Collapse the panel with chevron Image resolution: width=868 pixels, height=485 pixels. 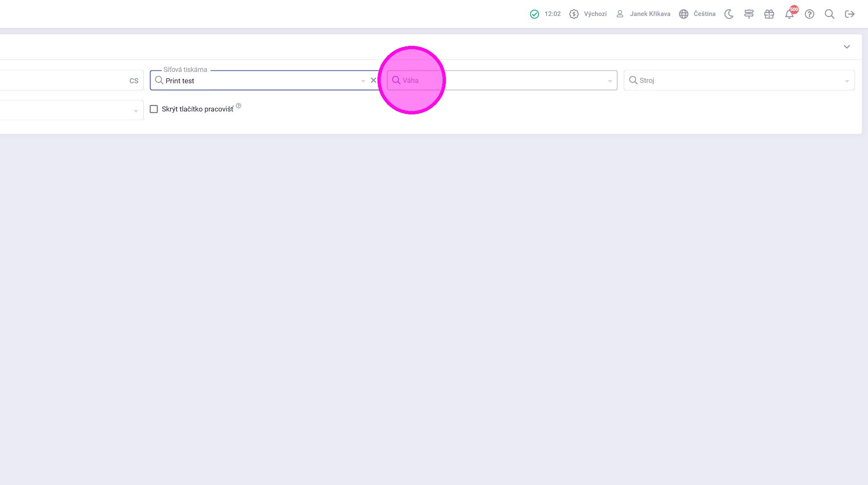[847, 47]
